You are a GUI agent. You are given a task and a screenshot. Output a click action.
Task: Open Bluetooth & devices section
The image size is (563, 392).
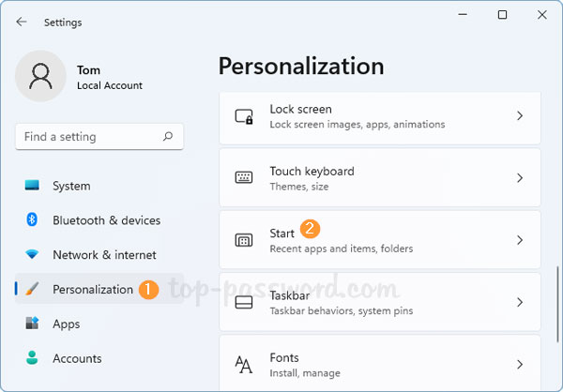106,220
